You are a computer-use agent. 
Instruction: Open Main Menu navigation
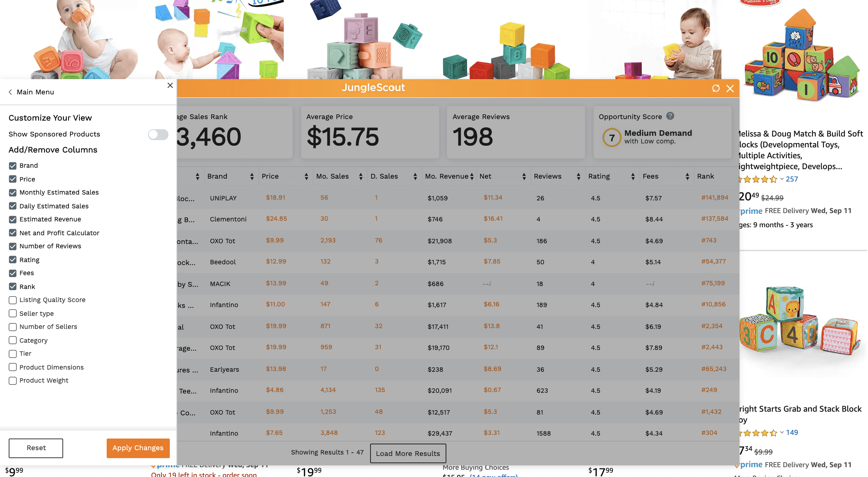point(30,91)
